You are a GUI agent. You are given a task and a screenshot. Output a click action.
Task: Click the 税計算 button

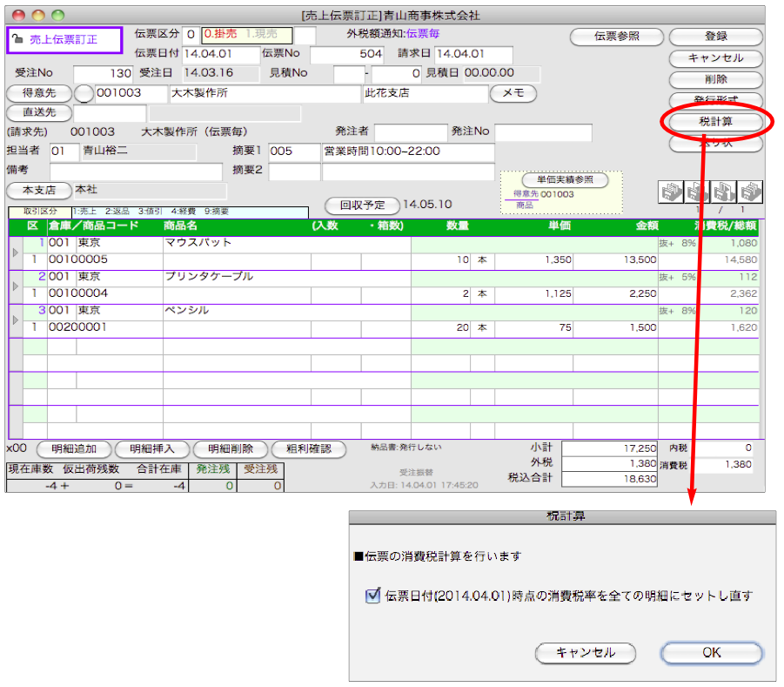715,122
